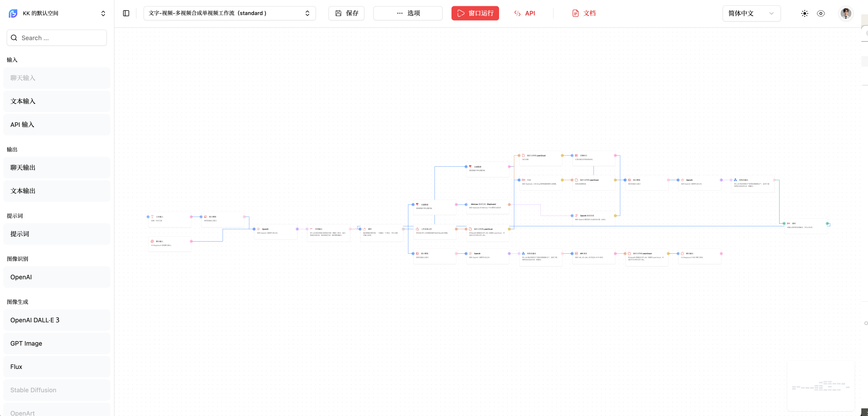This screenshot has height=416, width=868.
Task: Click the API 请求 node icon
Action: (x=575, y=253)
